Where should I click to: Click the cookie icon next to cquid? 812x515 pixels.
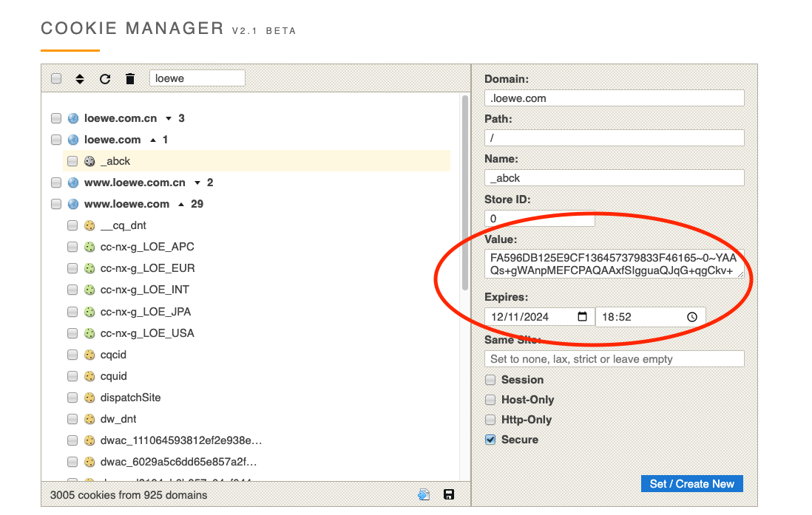(89, 376)
